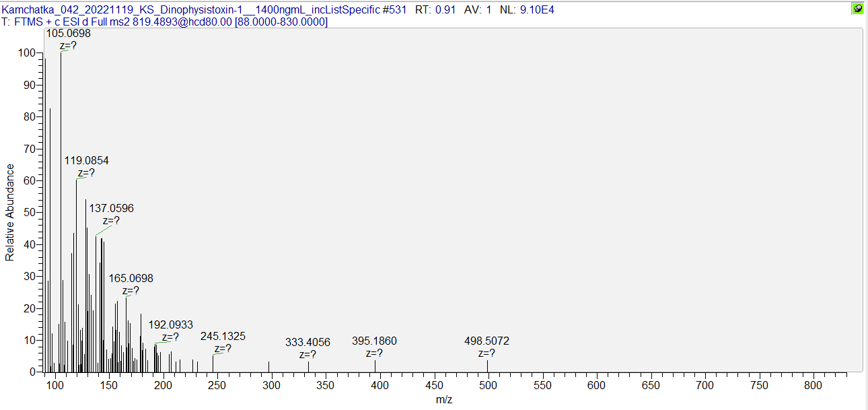Click the 800 tick on the m/z axis
The image size is (868, 410).
[x=813, y=386]
